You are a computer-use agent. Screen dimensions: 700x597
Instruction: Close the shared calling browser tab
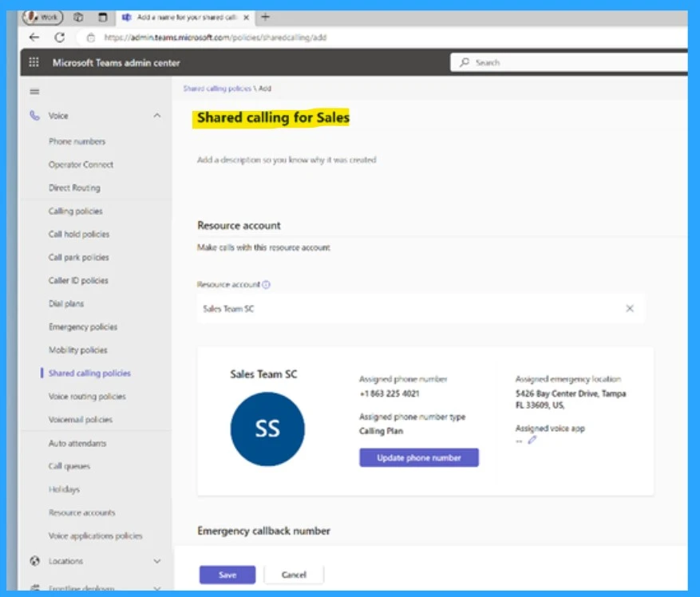(246, 18)
